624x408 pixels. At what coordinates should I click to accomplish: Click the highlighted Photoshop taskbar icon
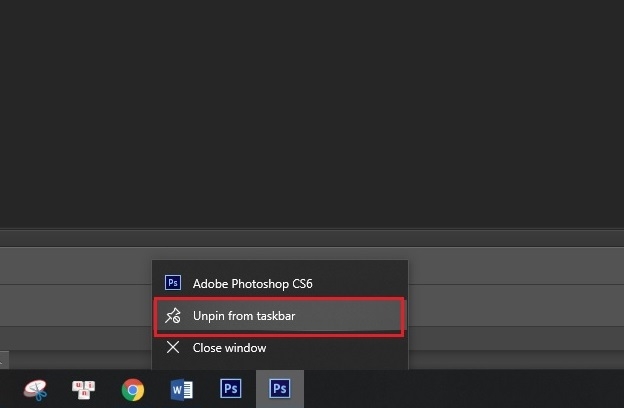(280, 389)
